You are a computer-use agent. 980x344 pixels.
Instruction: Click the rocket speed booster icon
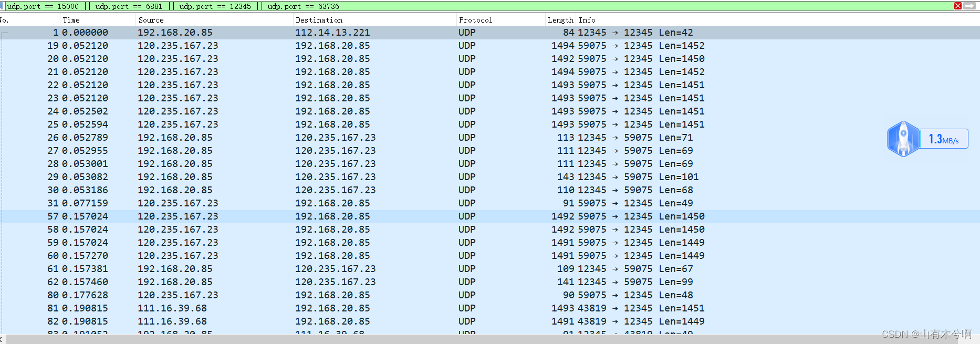click(903, 139)
